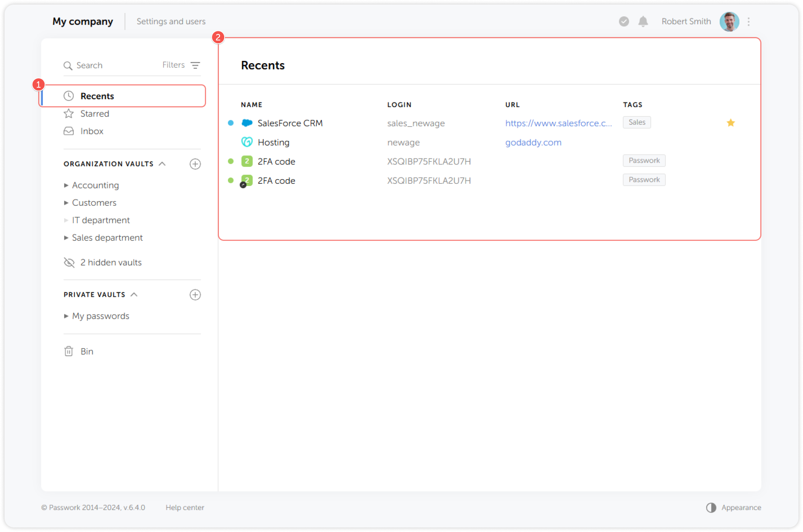This screenshot has width=803, height=532.
Task: Click Robert Smith's avatar picture
Action: [x=729, y=22]
